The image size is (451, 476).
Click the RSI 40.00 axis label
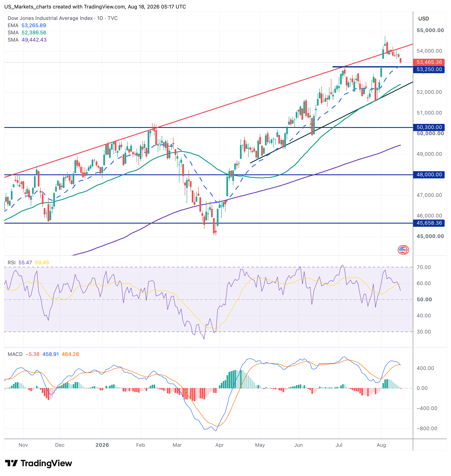pyautogui.click(x=424, y=316)
